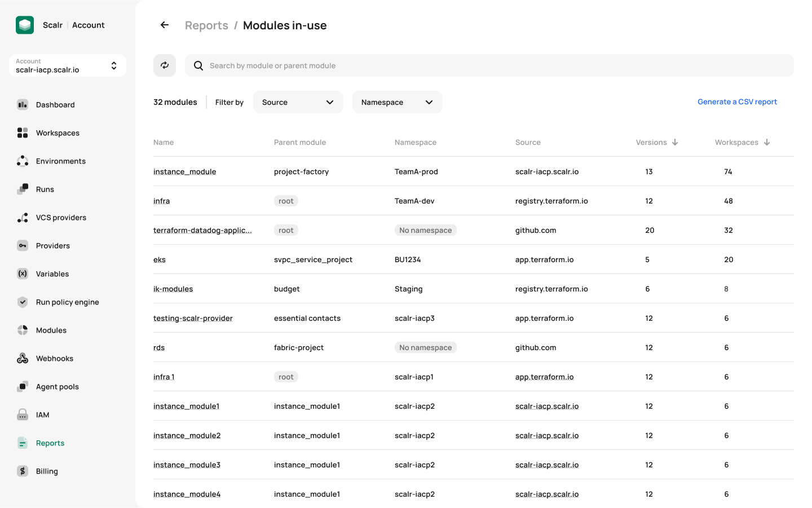Open the infra module link
The height and width of the screenshot is (508, 812).
coord(161,201)
